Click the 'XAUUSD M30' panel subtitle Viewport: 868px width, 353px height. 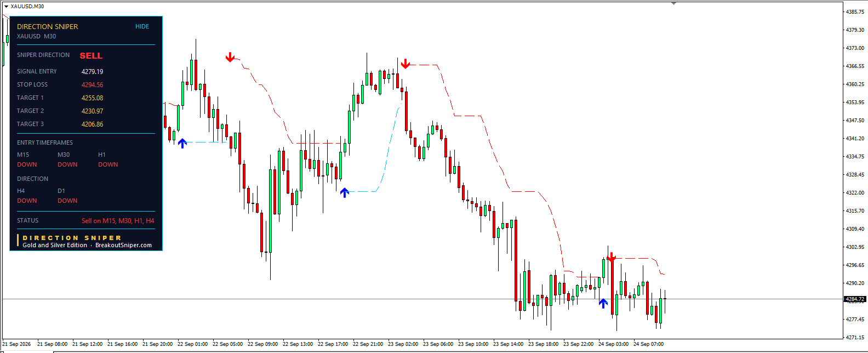36,36
